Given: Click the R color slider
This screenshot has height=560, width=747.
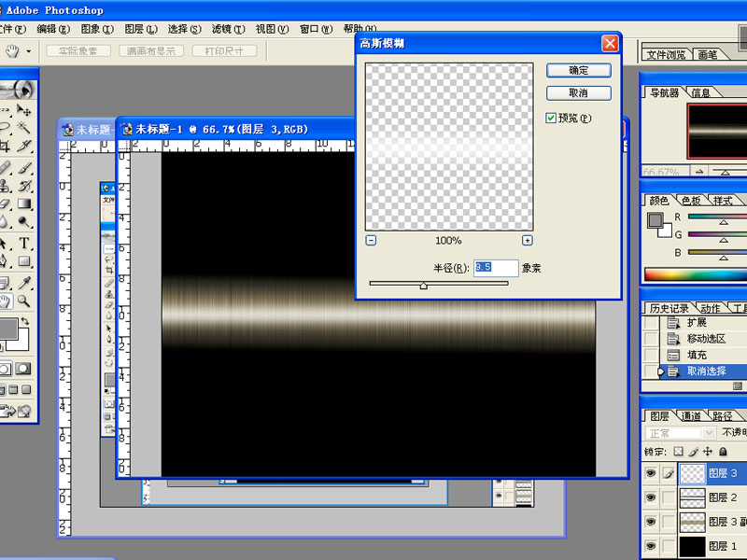Looking at the screenshot, I should click(717, 217).
